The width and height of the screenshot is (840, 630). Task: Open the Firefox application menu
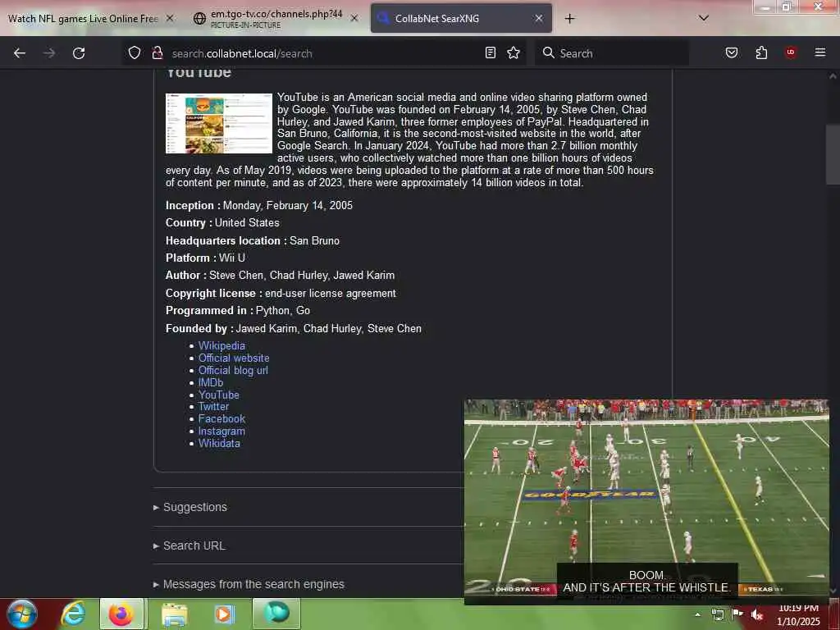[x=819, y=52]
